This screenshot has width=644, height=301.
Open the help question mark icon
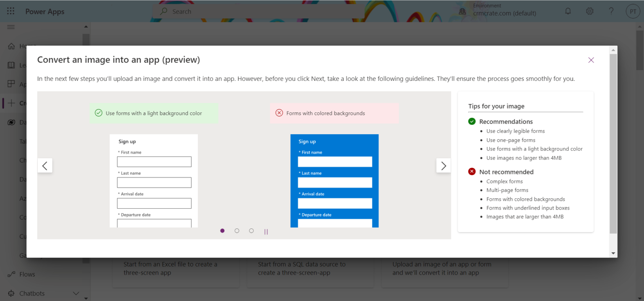click(x=611, y=11)
